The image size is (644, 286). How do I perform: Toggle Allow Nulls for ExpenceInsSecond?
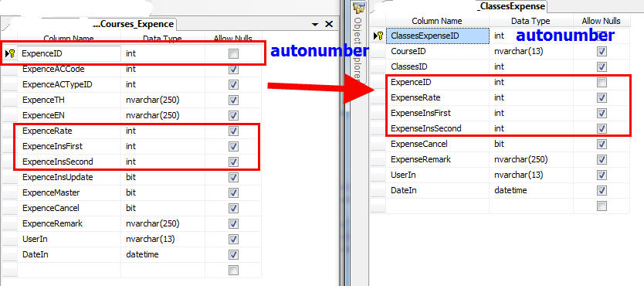coord(233,162)
